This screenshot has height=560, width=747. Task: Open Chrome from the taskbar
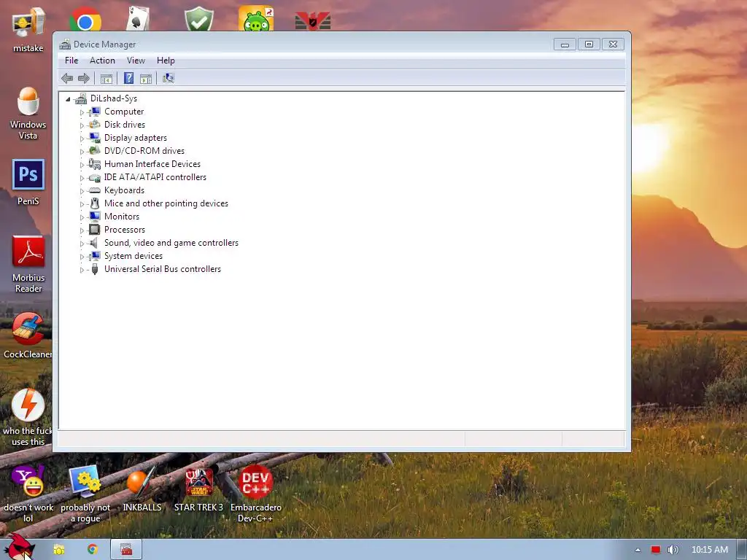pyautogui.click(x=93, y=550)
